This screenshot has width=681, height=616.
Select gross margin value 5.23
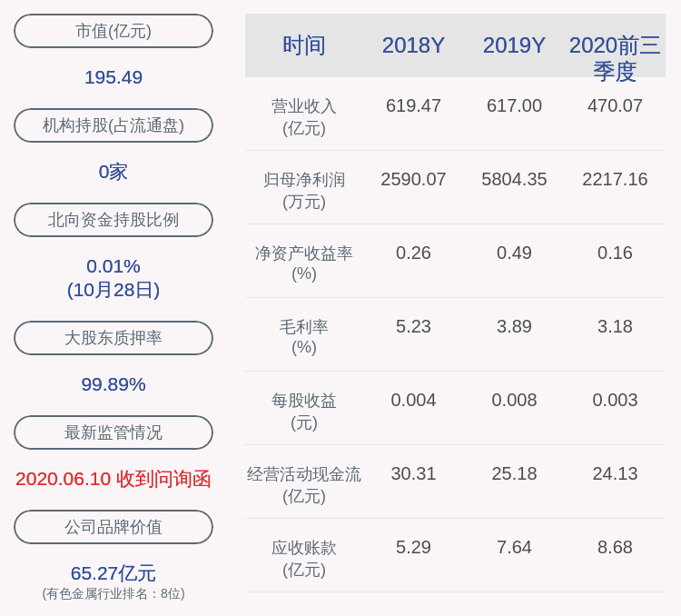[413, 326]
